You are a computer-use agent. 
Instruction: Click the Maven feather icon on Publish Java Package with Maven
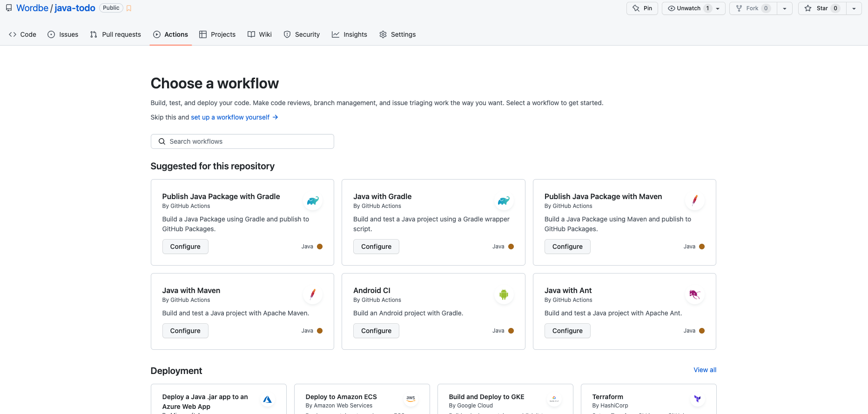[695, 200]
